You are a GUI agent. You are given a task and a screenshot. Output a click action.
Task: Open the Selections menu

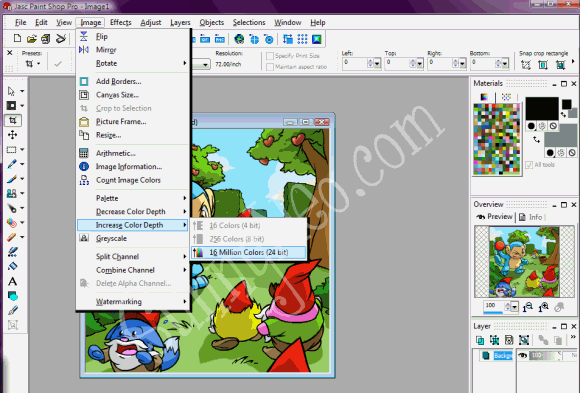249,23
